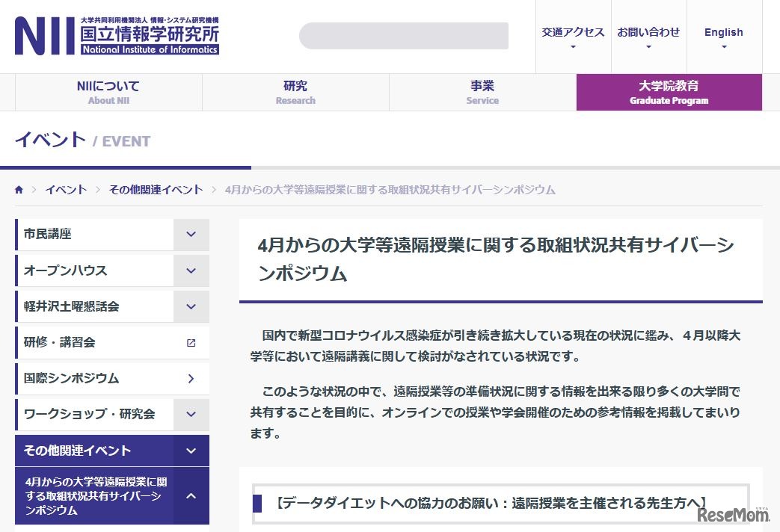
Task: Click the chevron icon on 軽井沢土曜懇話会
Action: pyautogui.click(x=191, y=306)
